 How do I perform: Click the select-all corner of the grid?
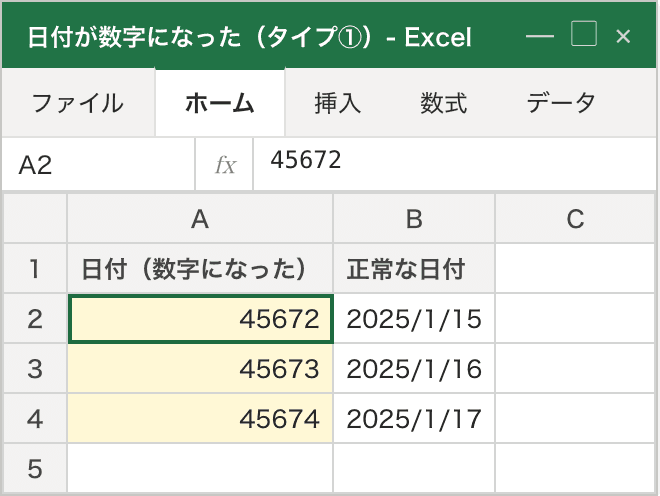[35, 219]
